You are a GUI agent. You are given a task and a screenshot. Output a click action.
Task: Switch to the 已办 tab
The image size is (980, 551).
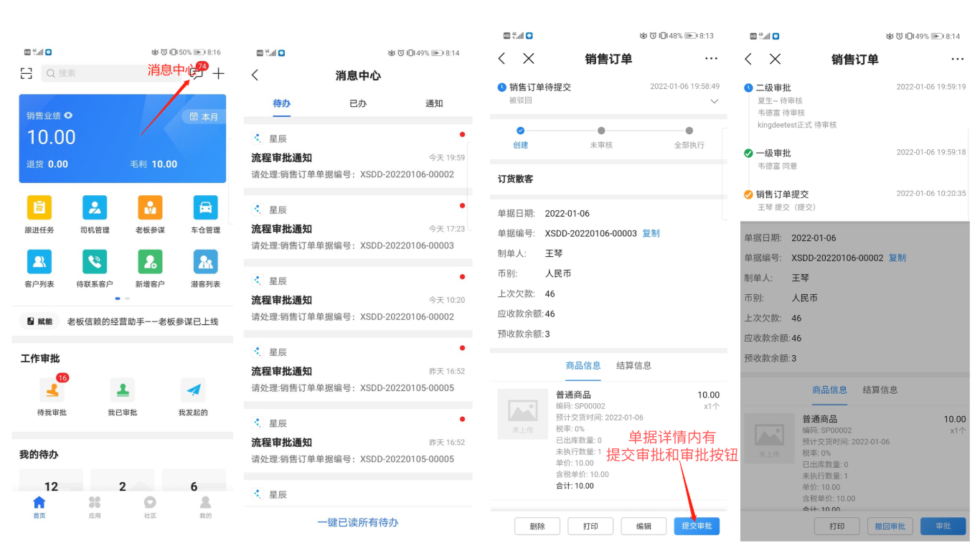coord(358,103)
